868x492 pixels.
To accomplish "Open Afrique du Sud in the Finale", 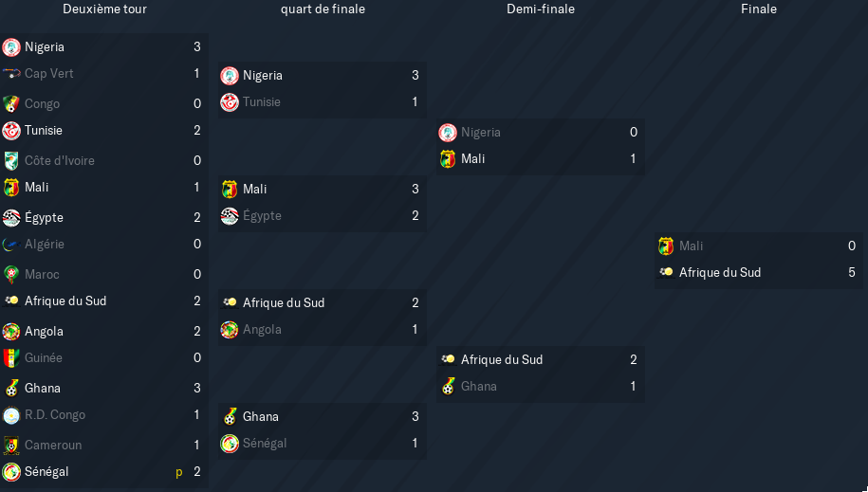I will (720, 273).
